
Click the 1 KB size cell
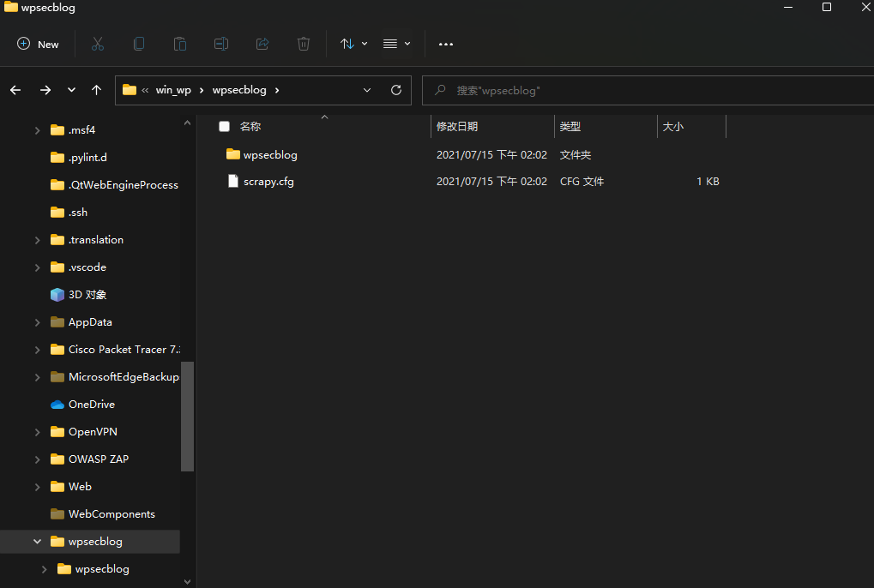click(708, 182)
